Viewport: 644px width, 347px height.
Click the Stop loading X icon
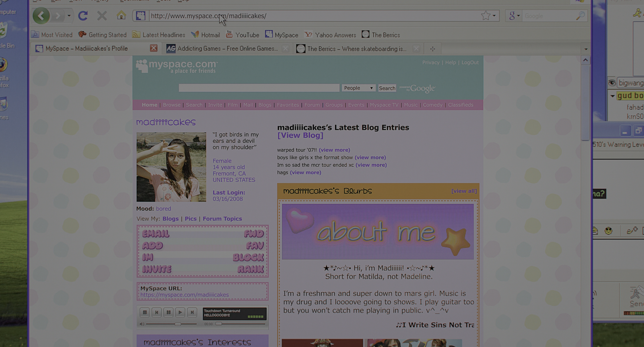(102, 16)
